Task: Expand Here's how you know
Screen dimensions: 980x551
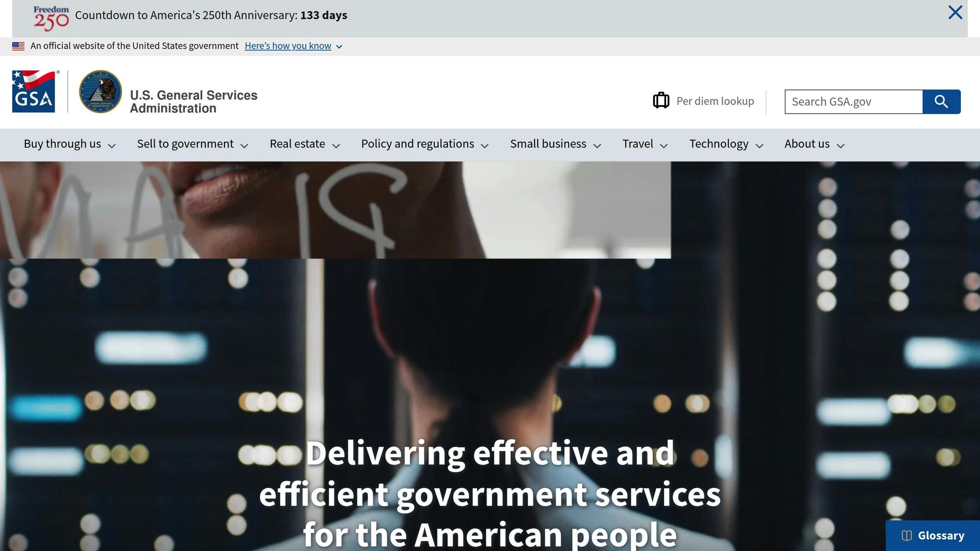Action: point(293,46)
